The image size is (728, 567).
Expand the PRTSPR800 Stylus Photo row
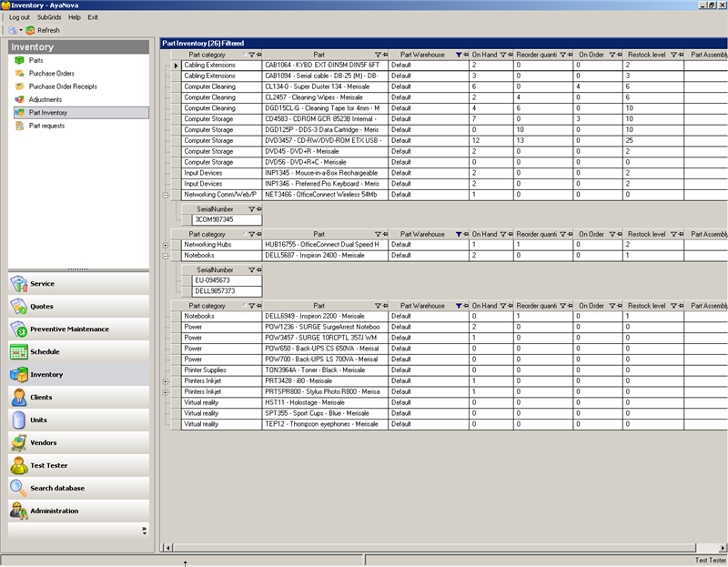coord(166,392)
